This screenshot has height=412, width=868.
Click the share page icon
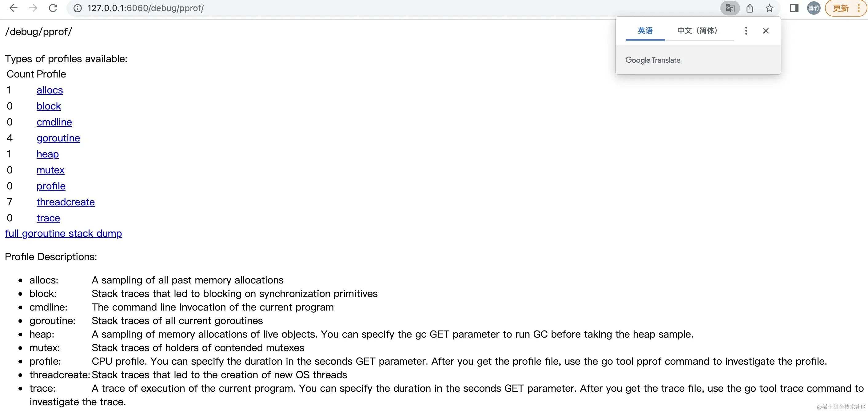pyautogui.click(x=750, y=8)
